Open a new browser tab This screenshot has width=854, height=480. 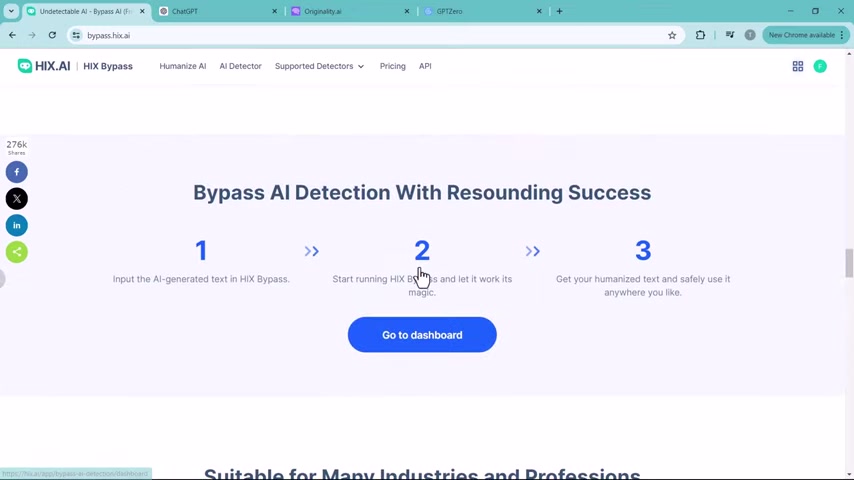tap(559, 11)
